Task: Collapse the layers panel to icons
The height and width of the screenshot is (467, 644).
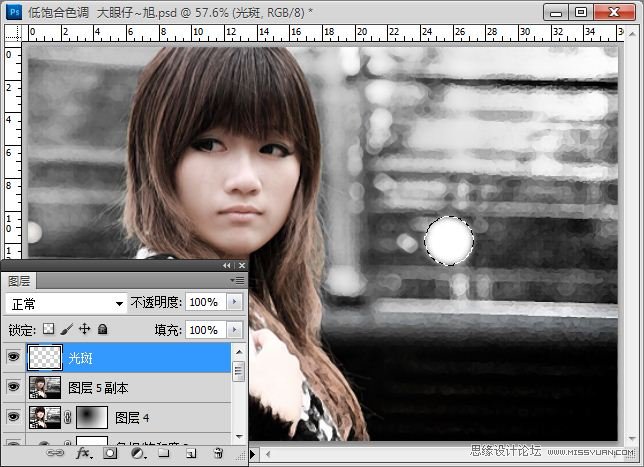Action: click(227, 265)
